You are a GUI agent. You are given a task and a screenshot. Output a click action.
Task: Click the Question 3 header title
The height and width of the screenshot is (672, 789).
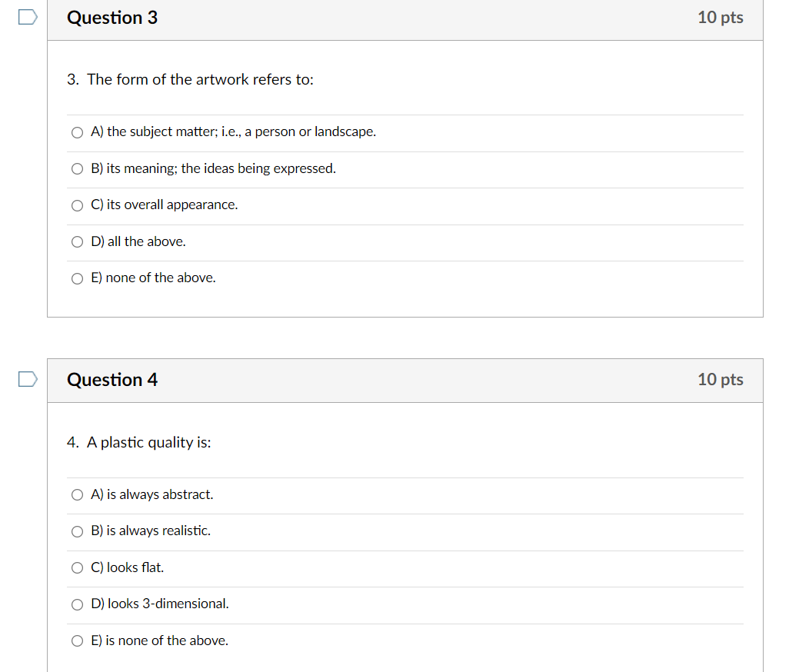[x=112, y=17]
